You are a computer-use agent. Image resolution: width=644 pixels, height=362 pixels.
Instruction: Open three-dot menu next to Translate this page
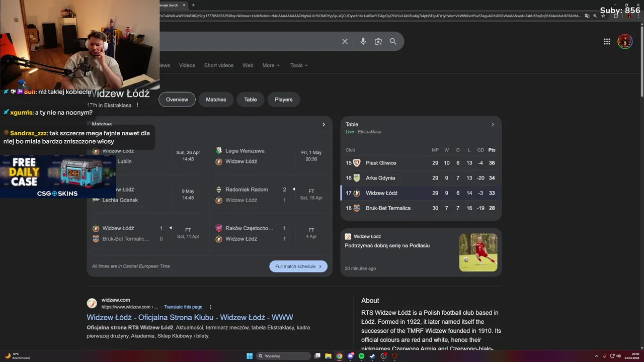click(x=210, y=307)
